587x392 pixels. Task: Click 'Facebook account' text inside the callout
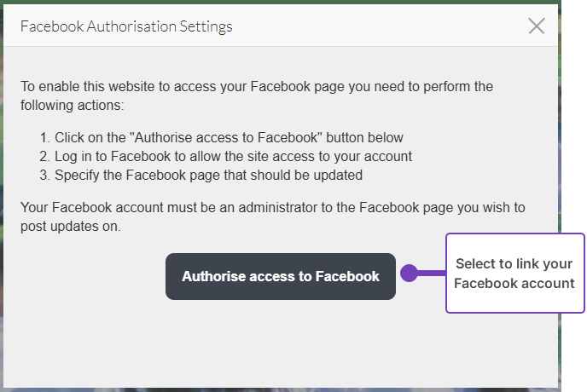pyautogui.click(x=514, y=283)
